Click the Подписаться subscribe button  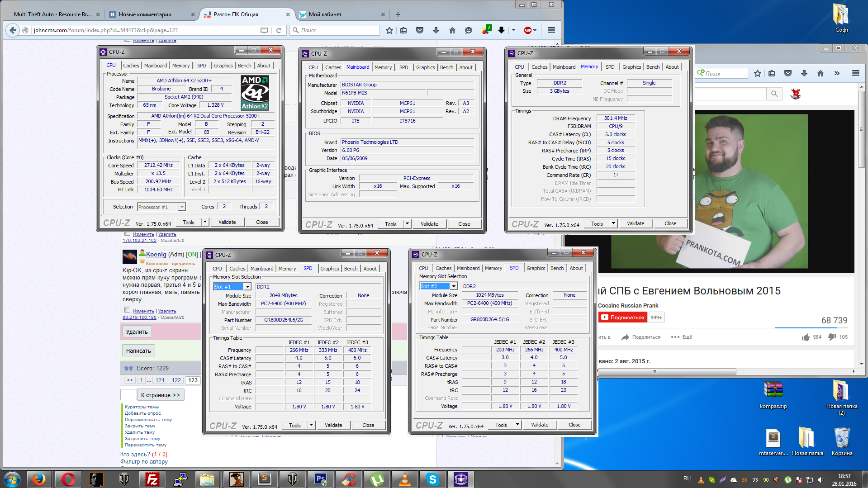click(x=623, y=317)
